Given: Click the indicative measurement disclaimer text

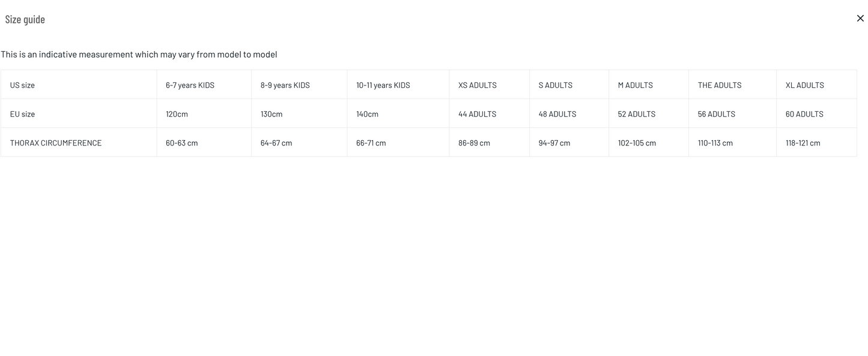Looking at the screenshot, I should click(x=139, y=55).
